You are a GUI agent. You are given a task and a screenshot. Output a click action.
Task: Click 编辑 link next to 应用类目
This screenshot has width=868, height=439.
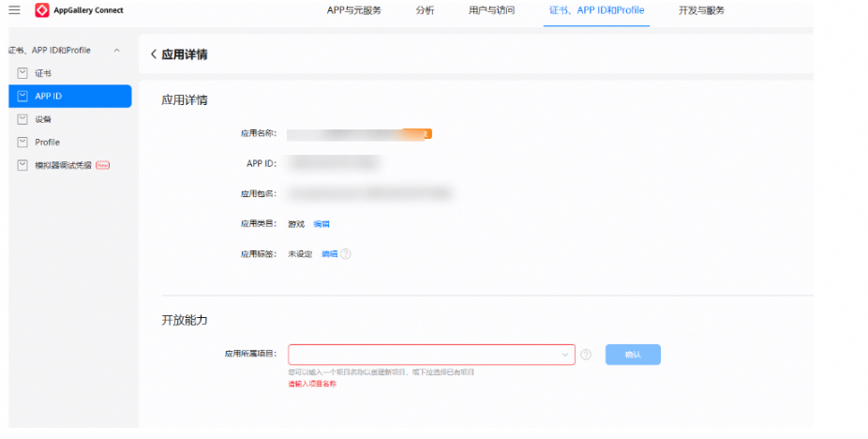coord(322,224)
